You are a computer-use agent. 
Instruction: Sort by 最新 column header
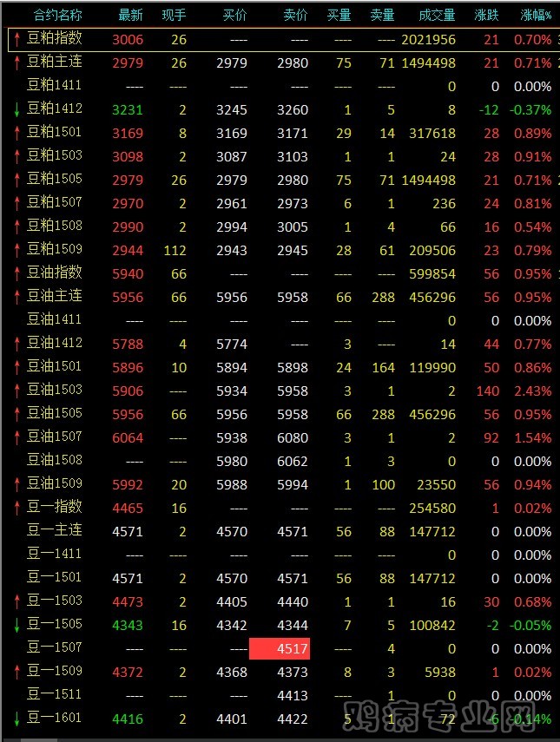click(x=130, y=16)
